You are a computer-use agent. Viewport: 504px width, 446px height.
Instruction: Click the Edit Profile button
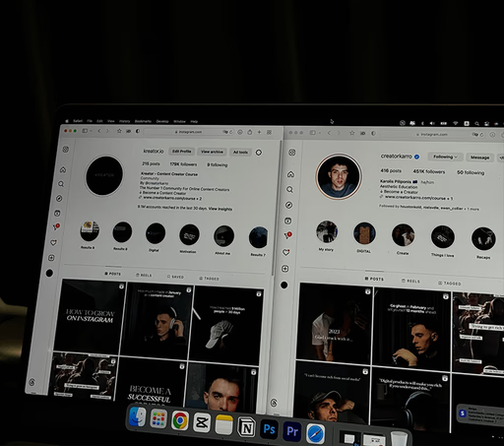[x=181, y=152]
